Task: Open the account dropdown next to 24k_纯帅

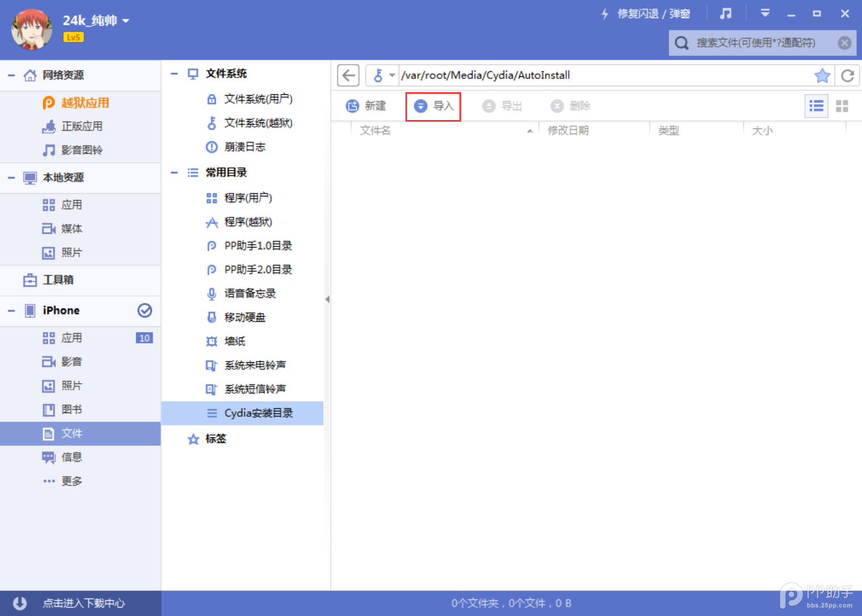Action: click(x=126, y=21)
